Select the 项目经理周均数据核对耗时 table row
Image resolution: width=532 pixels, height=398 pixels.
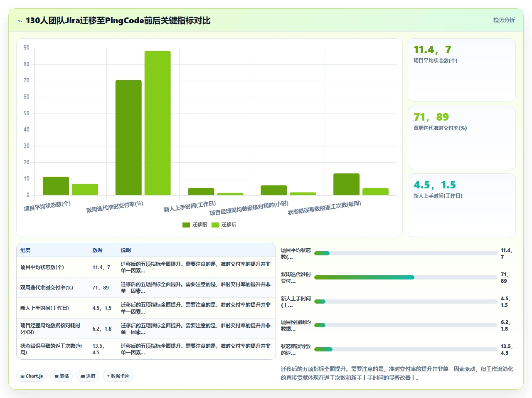click(x=146, y=329)
